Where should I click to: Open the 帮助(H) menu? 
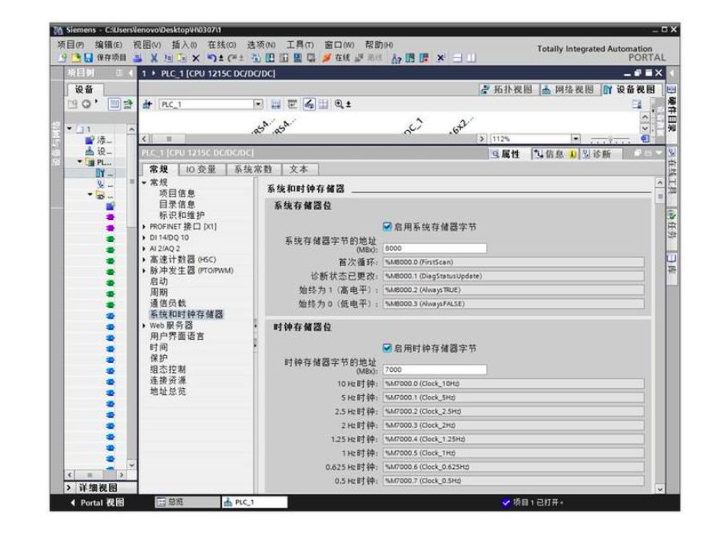379,44
